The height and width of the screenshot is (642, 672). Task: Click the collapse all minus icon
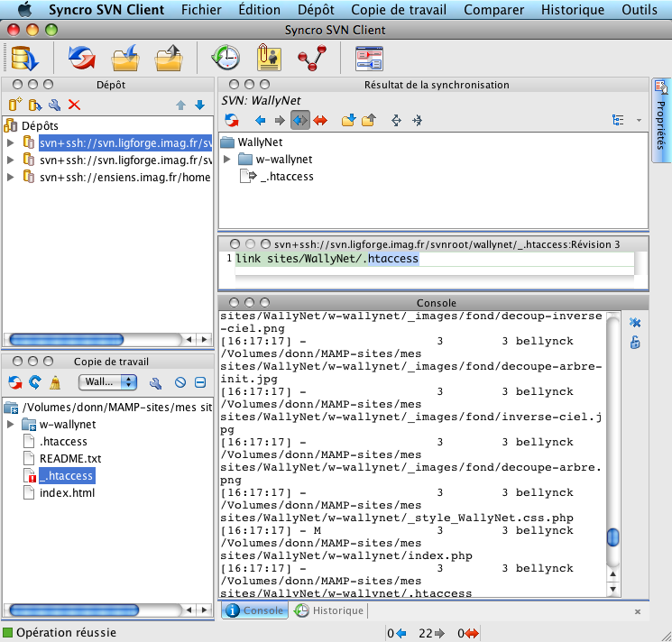200,382
